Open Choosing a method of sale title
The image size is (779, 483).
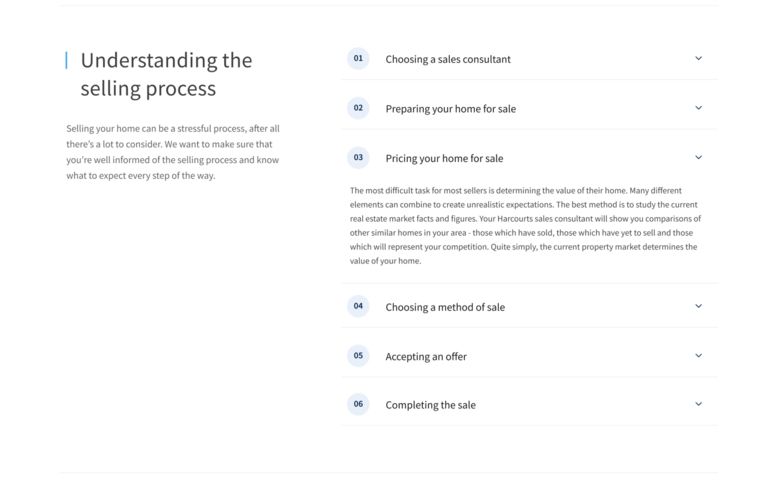point(445,307)
